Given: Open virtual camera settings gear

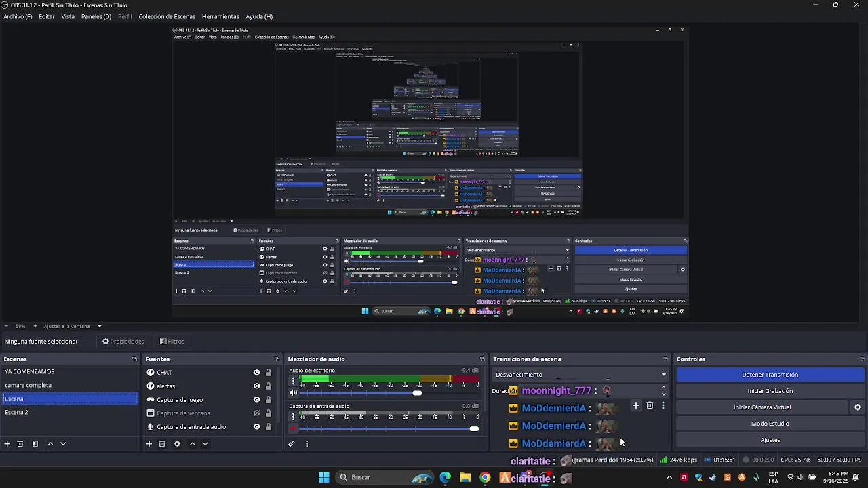Looking at the screenshot, I should (857, 407).
